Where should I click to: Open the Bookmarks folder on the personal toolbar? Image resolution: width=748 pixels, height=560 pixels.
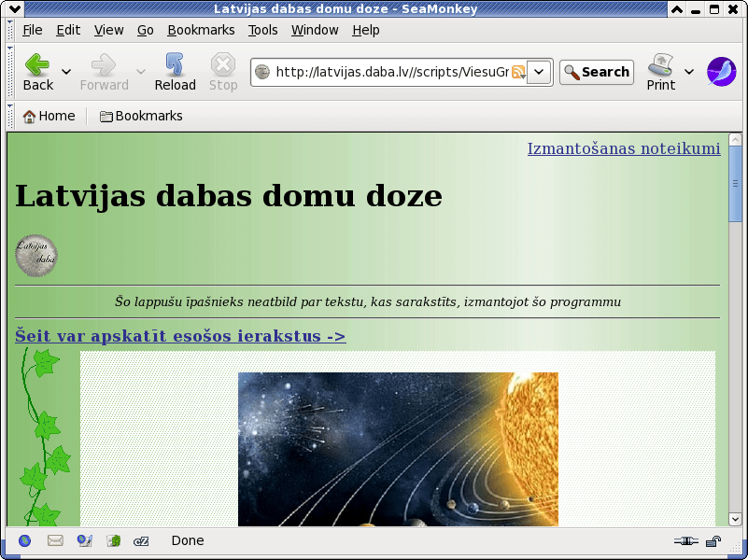pos(141,116)
